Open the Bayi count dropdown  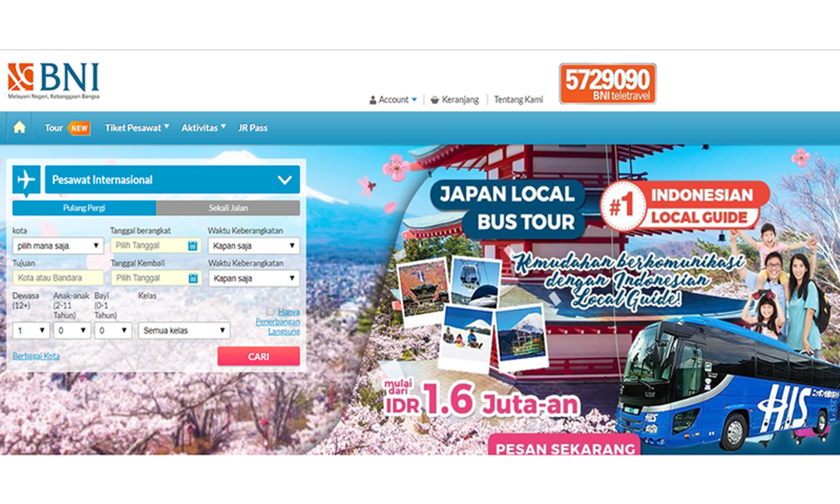pos(113,330)
